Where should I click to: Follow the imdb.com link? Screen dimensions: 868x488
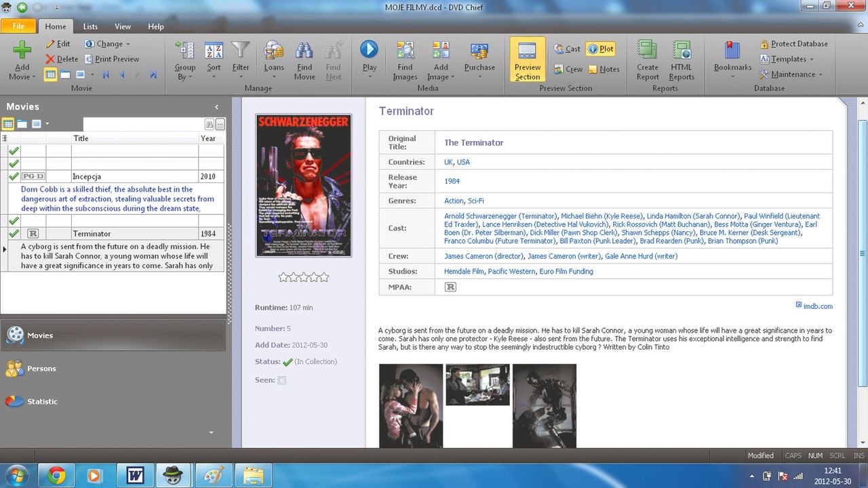pyautogui.click(x=818, y=306)
